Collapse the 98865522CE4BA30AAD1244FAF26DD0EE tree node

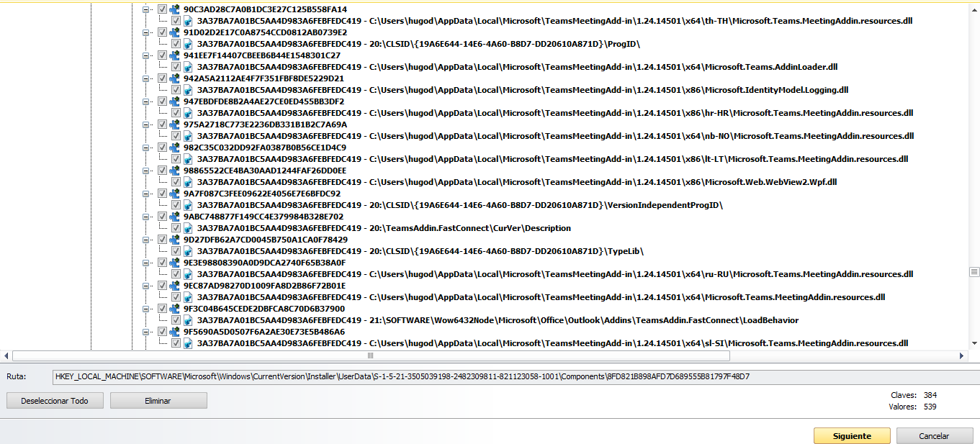tap(148, 171)
